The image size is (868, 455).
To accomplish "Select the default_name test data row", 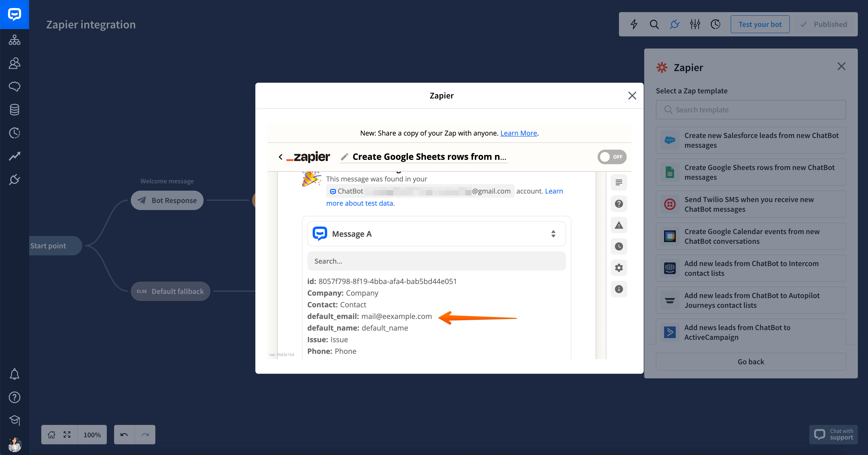I will pos(358,328).
